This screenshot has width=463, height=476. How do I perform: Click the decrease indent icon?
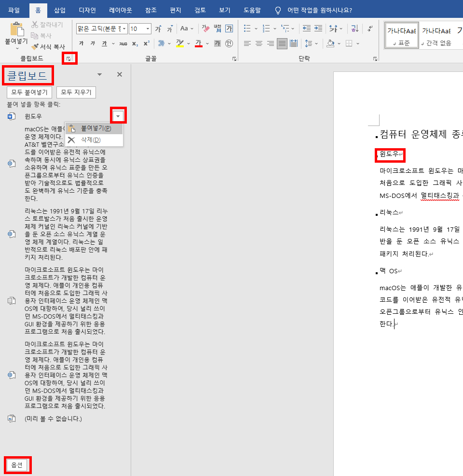click(x=307, y=28)
